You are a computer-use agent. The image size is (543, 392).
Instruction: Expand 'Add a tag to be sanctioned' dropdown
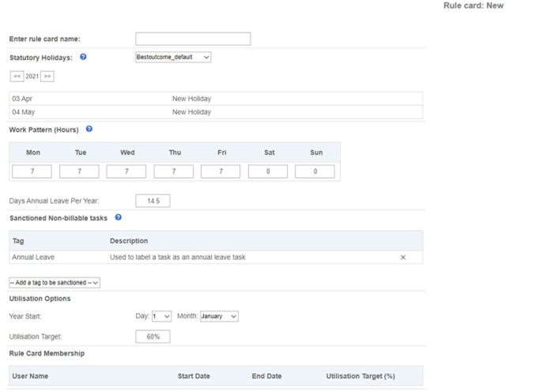55,283
